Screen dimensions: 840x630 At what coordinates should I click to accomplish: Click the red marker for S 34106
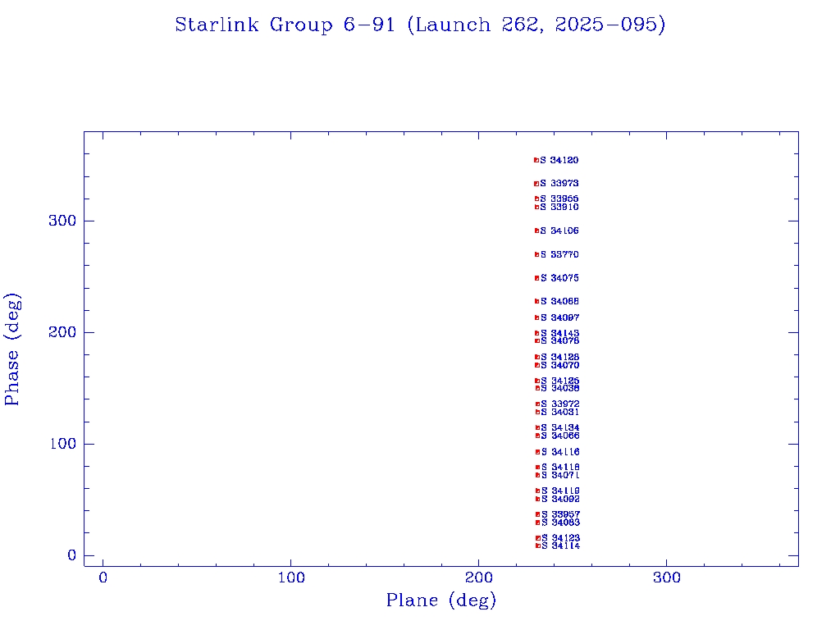[536, 231]
